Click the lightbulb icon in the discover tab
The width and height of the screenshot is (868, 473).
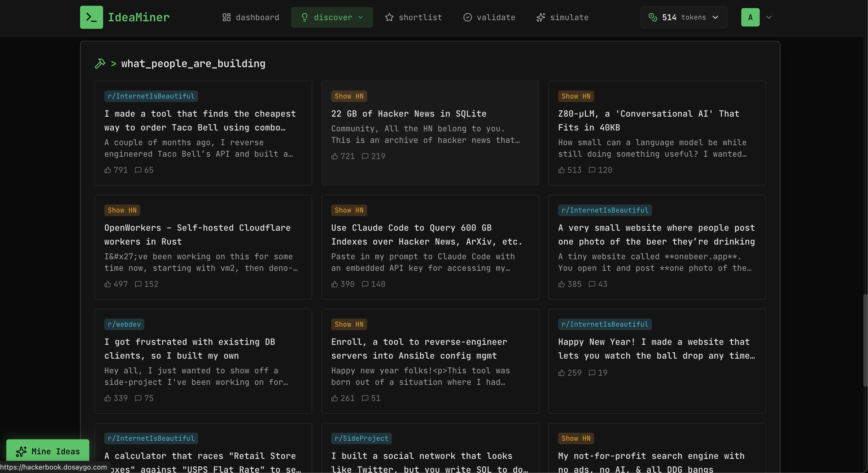pos(305,17)
